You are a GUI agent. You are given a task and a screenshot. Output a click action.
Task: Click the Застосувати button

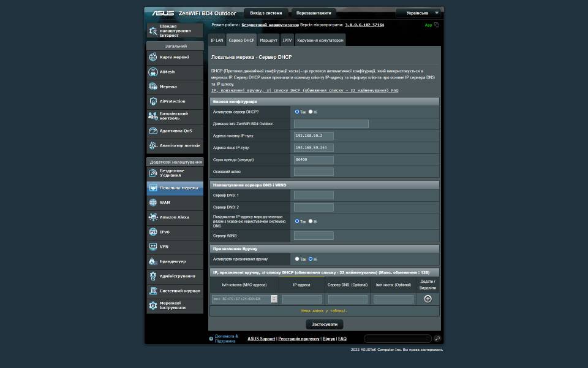coord(324,324)
